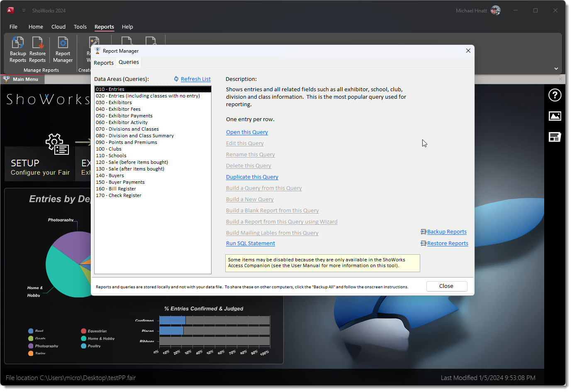The width and height of the screenshot is (572, 392).
Task: Click Duplicate this Query link
Action: tap(252, 177)
